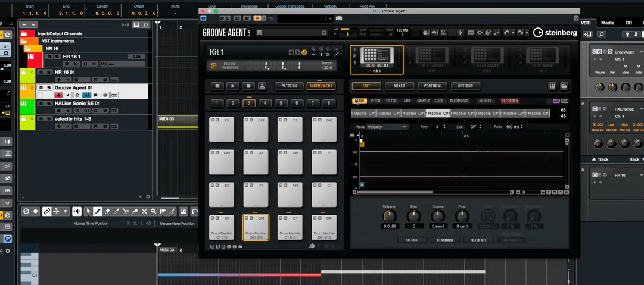Open the add track dropdown arrow
The height and width of the screenshot is (285, 644).
pyautogui.click(x=35, y=24)
